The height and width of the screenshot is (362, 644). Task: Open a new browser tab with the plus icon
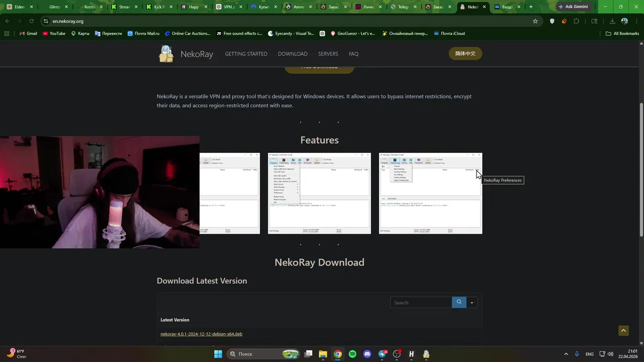pos(531,7)
